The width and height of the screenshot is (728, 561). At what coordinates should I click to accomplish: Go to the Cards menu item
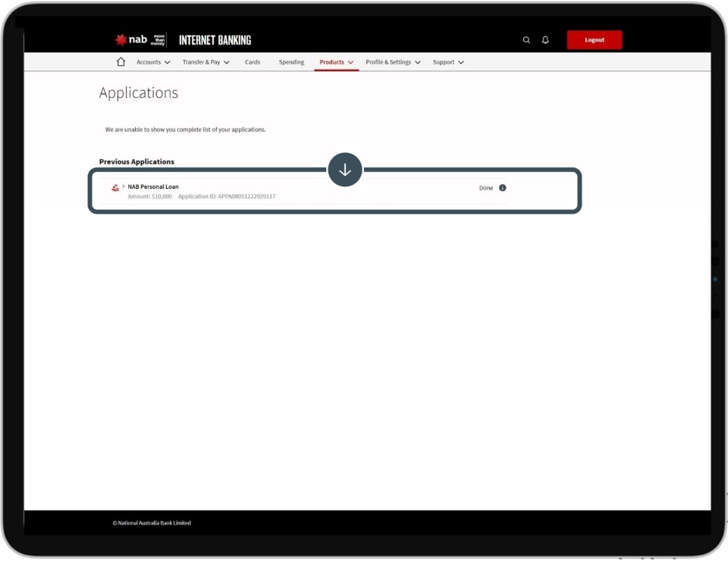pyautogui.click(x=253, y=62)
